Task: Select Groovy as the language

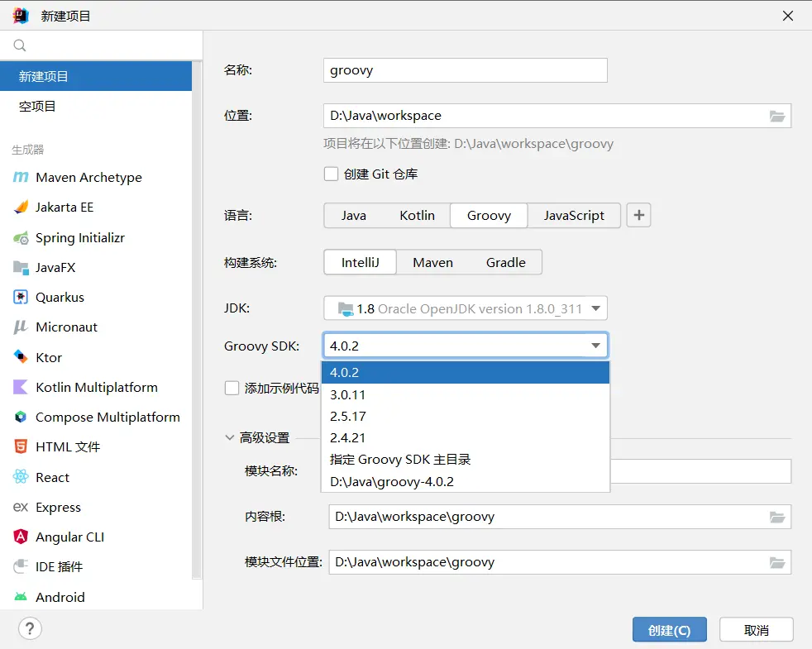Action: coord(489,216)
